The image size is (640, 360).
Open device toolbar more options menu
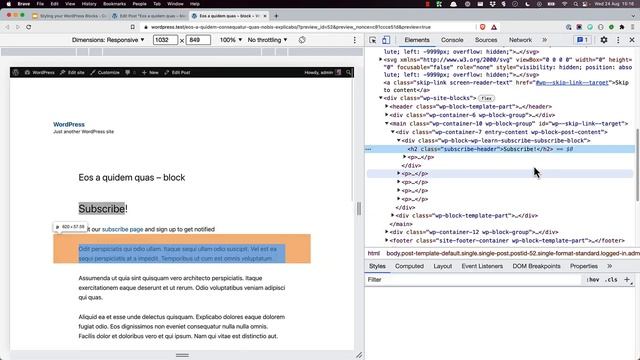point(354,40)
